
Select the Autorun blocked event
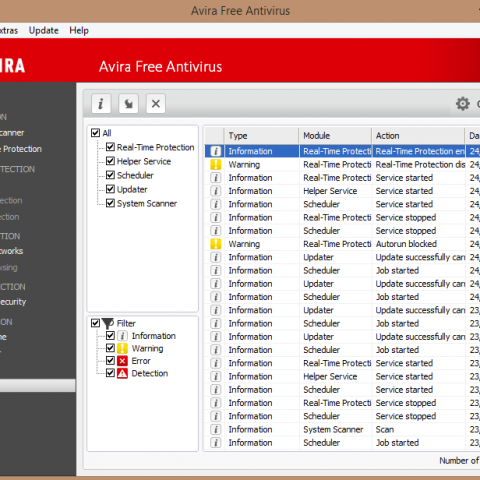pyautogui.click(x=342, y=244)
